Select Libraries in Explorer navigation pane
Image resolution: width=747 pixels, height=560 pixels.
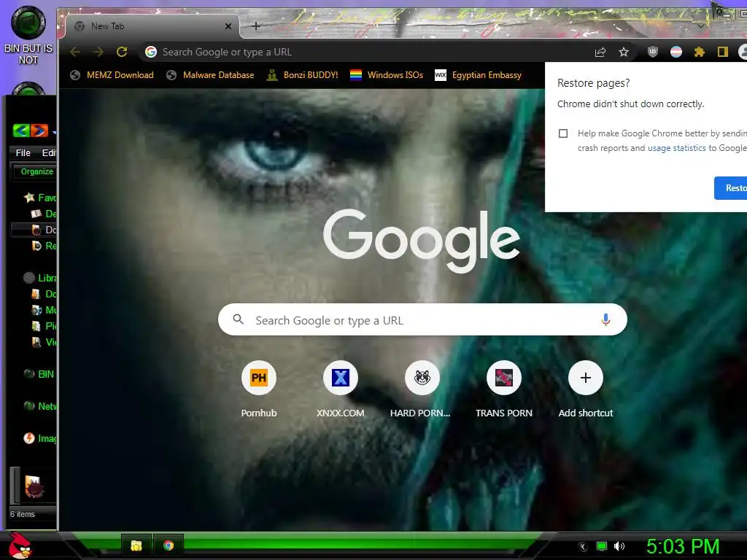tap(40, 278)
